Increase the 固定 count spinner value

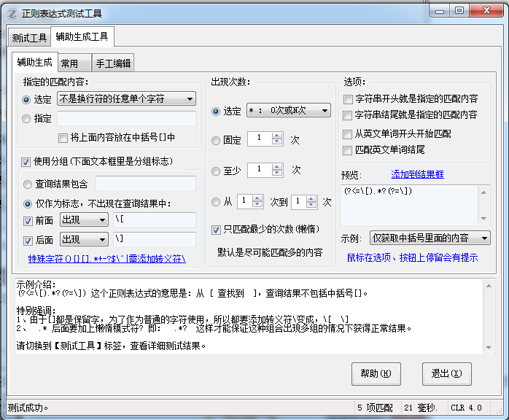point(277,135)
